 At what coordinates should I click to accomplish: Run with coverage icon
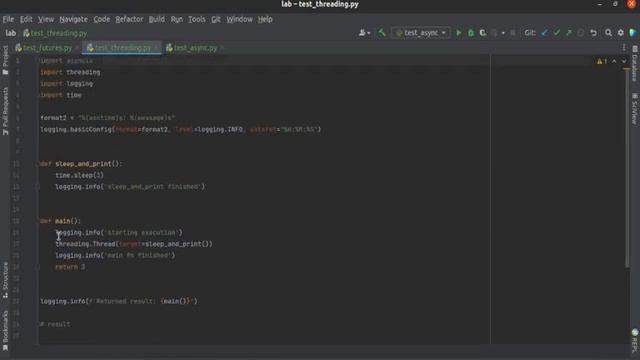click(x=483, y=33)
